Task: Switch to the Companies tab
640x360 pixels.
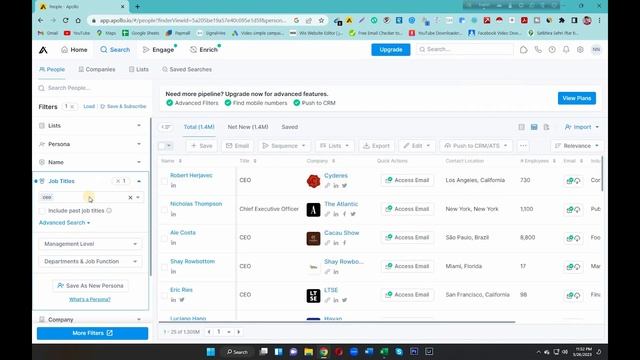Action: click(97, 69)
